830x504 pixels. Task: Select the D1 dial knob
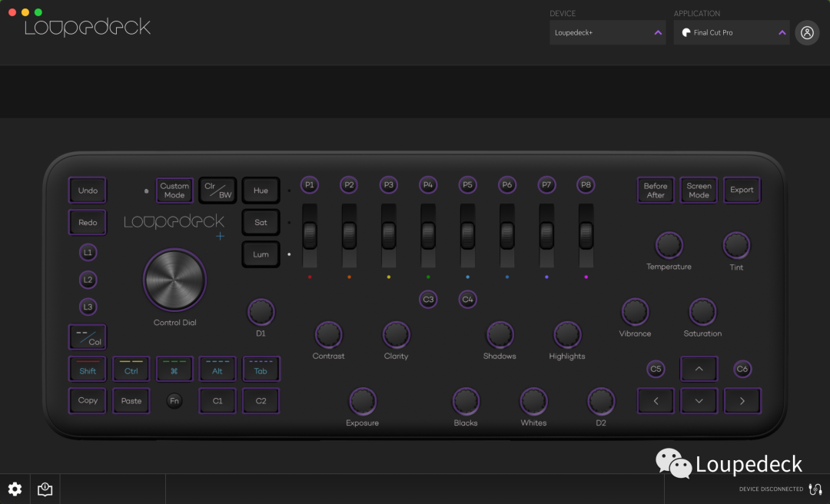pos(261,312)
